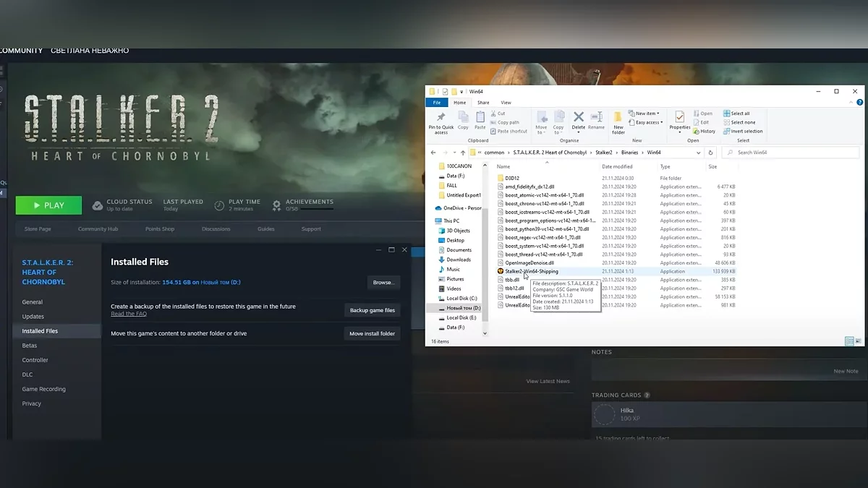This screenshot has width=868, height=488.
Task: Open the View ribbon tab
Action: [506, 103]
